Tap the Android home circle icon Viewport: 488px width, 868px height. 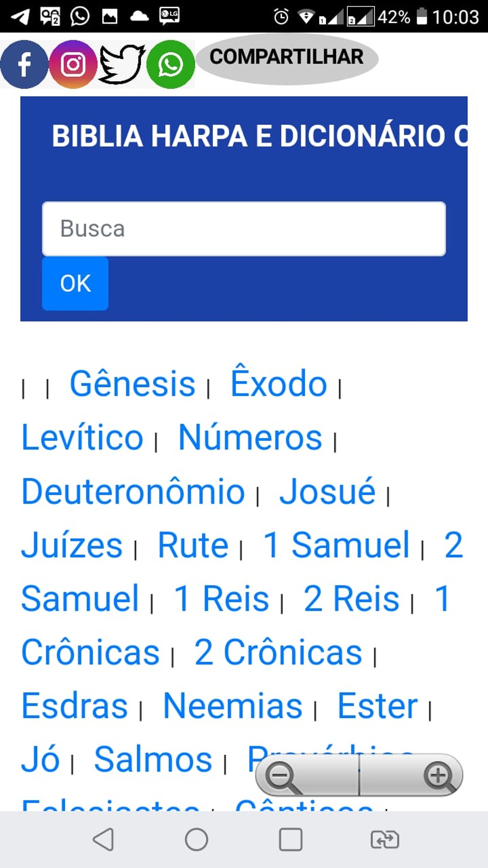click(196, 839)
